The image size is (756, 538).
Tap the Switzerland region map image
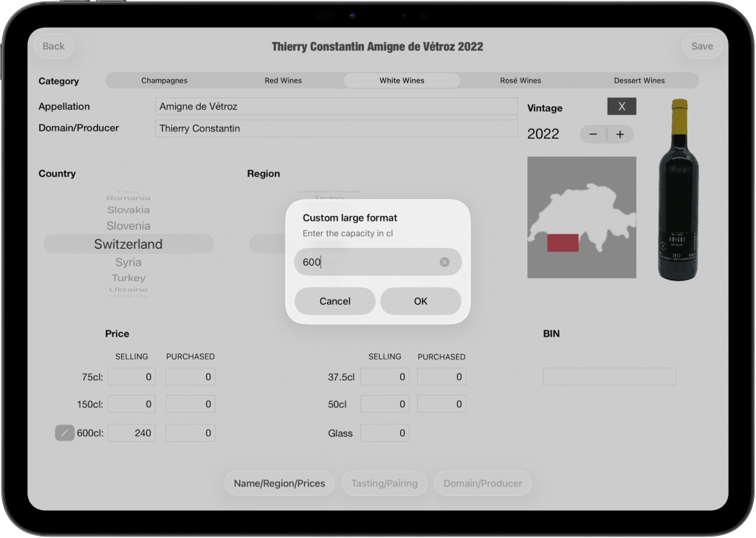(582, 218)
